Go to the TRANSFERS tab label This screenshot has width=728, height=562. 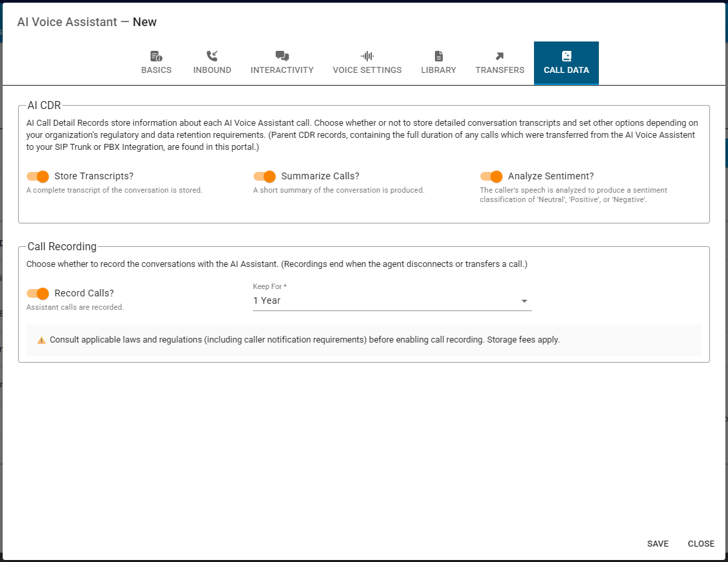[500, 70]
